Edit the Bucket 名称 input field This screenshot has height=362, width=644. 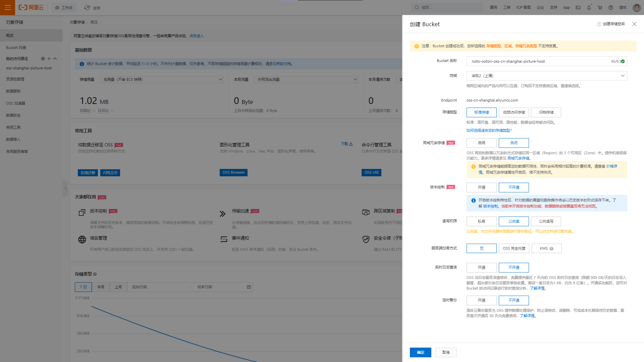547,61
